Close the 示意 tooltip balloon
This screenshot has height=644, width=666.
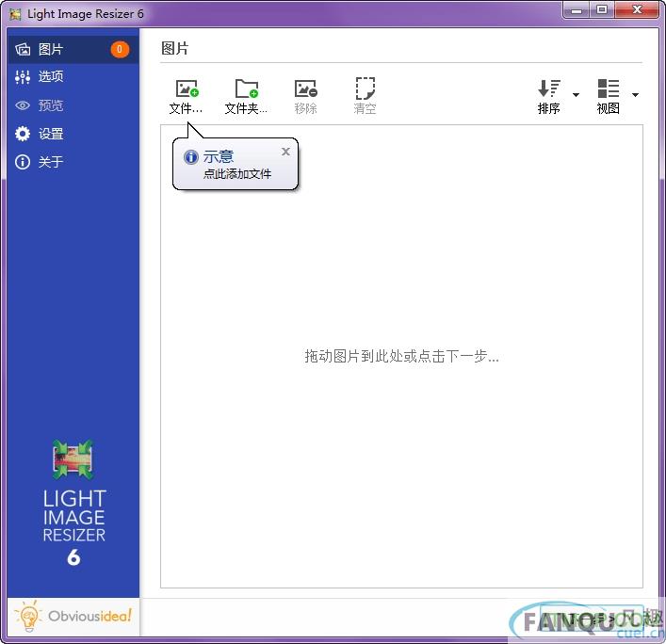coord(285,152)
